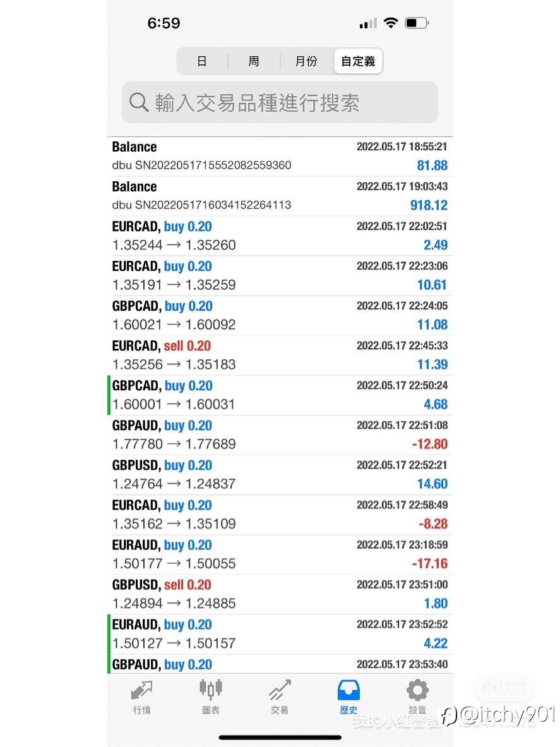Open the 圖表 chart candlestick icon
The image size is (560, 747).
tap(210, 690)
